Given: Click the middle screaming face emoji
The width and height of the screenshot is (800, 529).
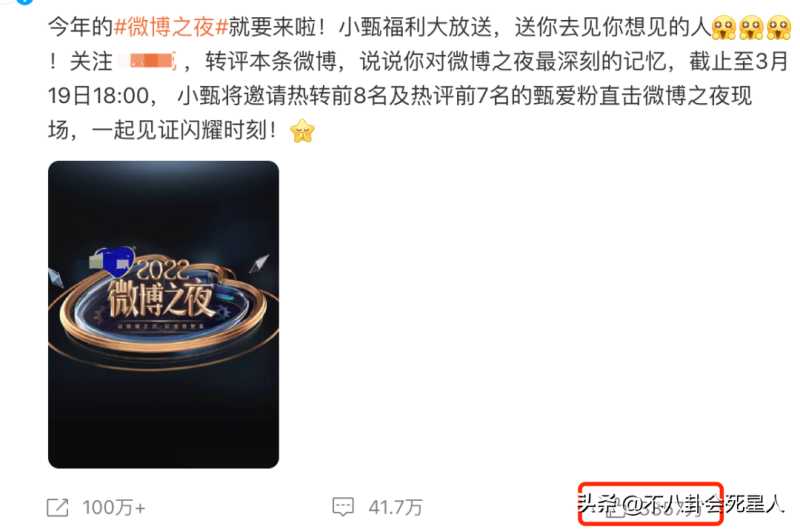Looking at the screenshot, I should [751, 27].
